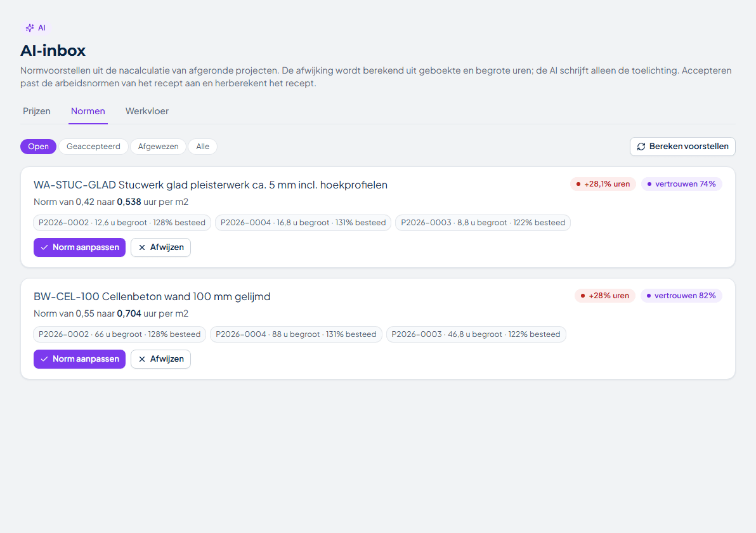Click chip P2026-0002 12,6 u begroot

[122, 223]
